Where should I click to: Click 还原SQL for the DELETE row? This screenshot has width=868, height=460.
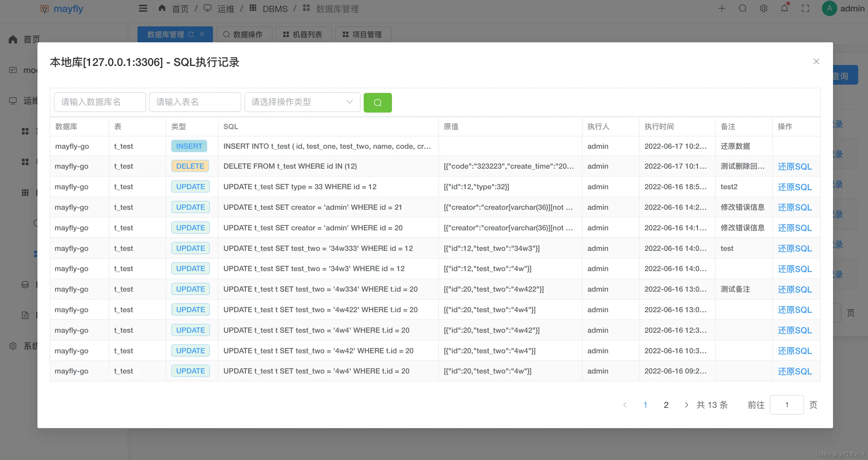pyautogui.click(x=795, y=166)
